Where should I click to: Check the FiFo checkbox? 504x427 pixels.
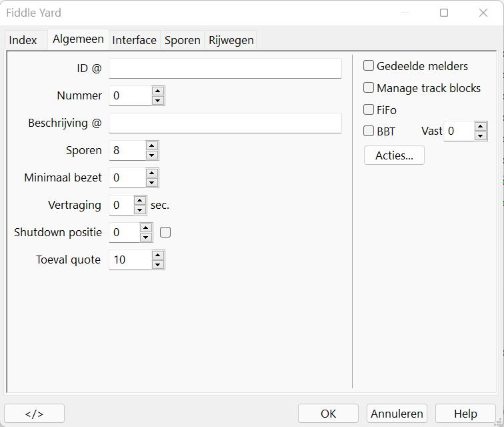coord(369,110)
